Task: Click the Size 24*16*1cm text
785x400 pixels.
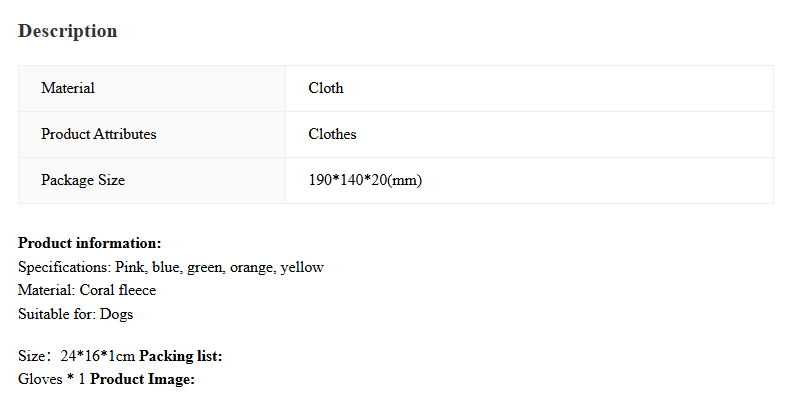Action: click(x=77, y=356)
